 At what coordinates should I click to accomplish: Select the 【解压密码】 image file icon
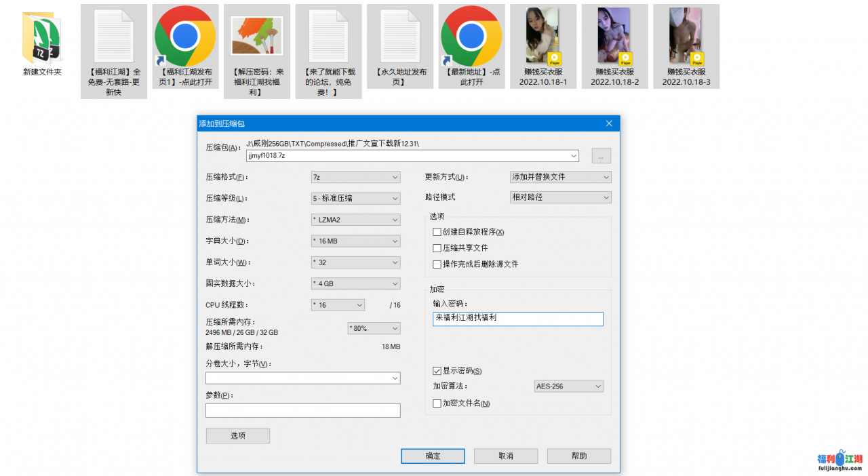256,37
